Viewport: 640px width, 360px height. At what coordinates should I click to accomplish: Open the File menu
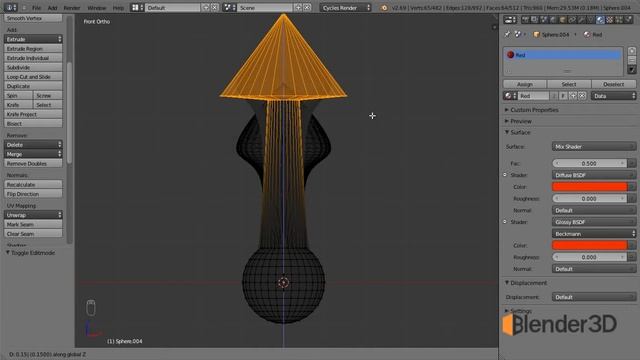point(36,8)
